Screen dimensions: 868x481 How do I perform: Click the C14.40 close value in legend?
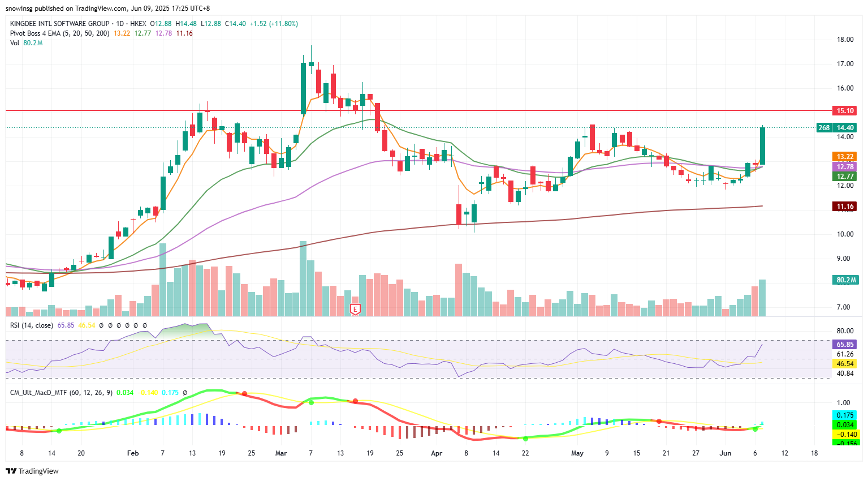[235, 24]
